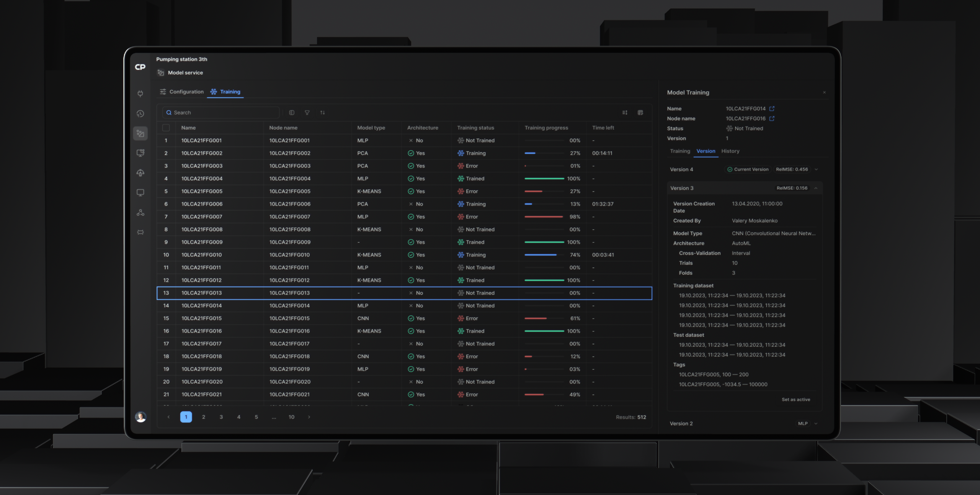
Task: Collapse the Version 3 section chevron
Action: tap(816, 188)
